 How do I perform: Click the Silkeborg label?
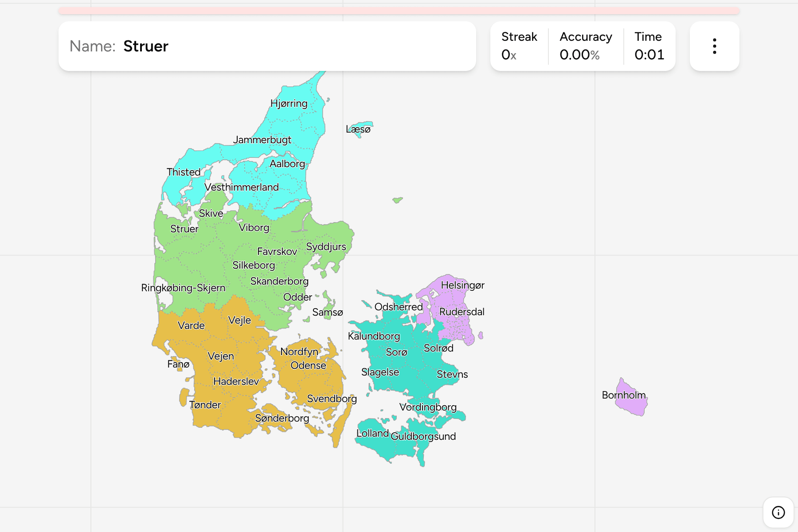254,265
